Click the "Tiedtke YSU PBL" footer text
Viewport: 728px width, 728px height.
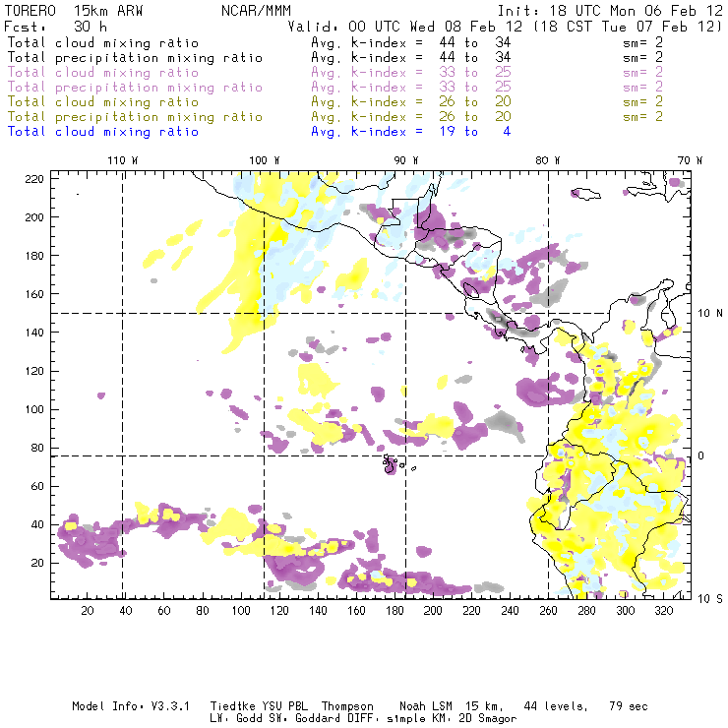point(259,706)
